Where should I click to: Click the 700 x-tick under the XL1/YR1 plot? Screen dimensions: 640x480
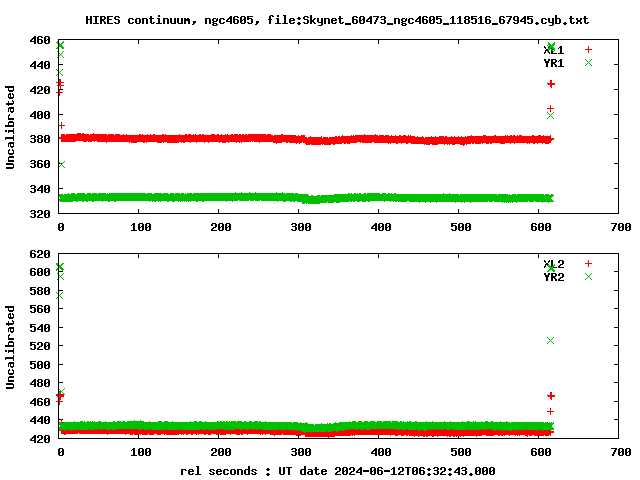click(621, 227)
